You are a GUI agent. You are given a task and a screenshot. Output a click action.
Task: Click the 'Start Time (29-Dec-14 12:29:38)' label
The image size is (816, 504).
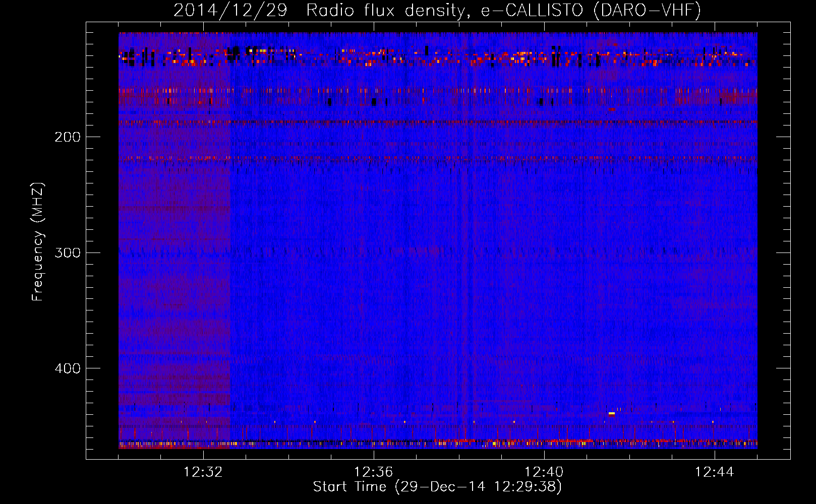pyautogui.click(x=437, y=487)
